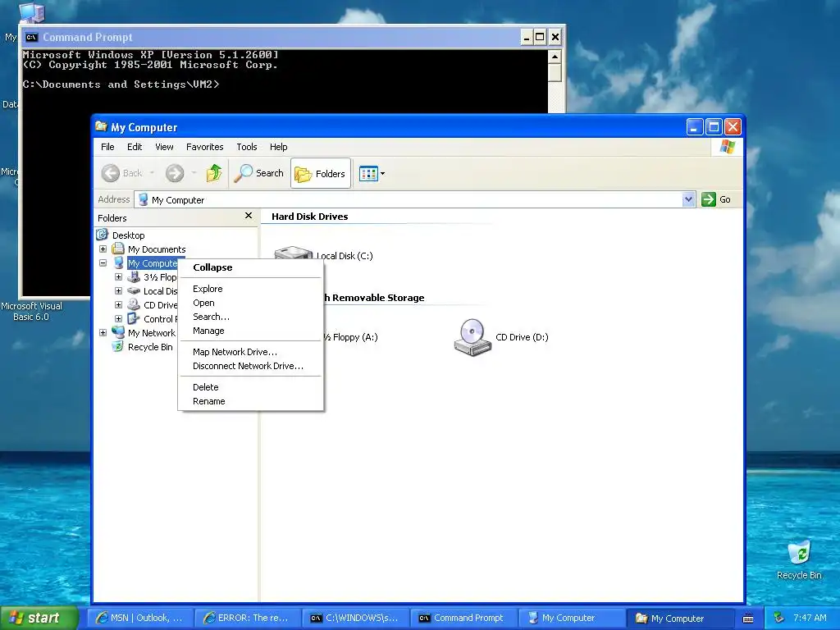The image size is (840, 630).
Task: Open the Start menu
Action: point(39,618)
